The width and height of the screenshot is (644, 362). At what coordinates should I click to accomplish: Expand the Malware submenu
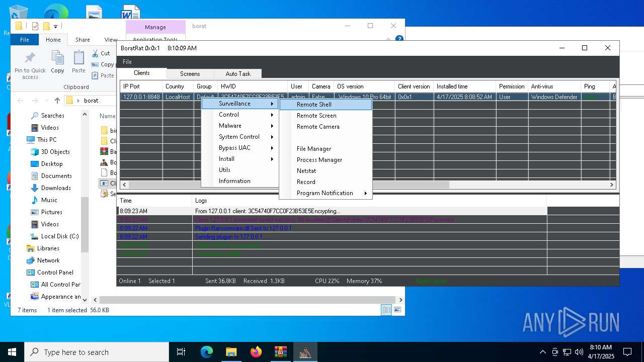tap(240, 126)
